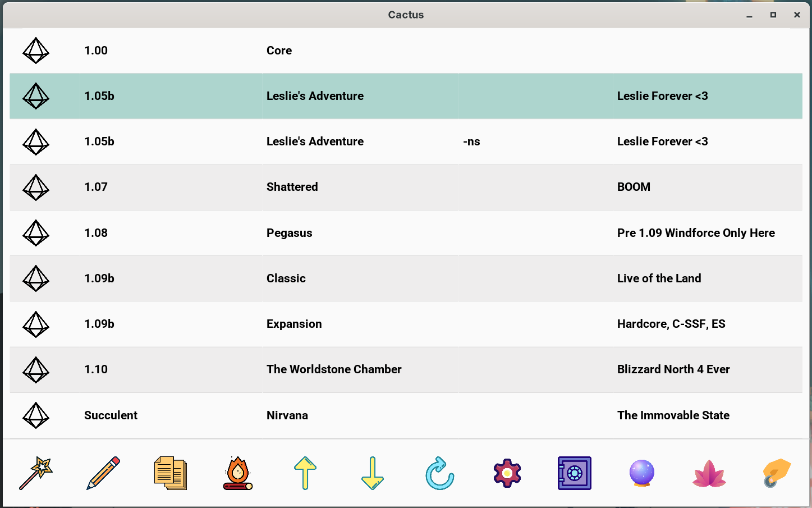Select the Classic entry

pos(286,278)
